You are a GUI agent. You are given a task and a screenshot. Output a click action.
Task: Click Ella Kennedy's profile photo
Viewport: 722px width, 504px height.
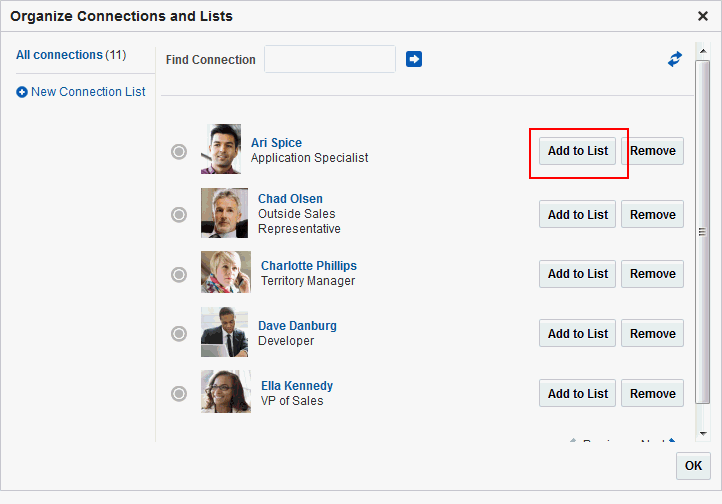225,392
